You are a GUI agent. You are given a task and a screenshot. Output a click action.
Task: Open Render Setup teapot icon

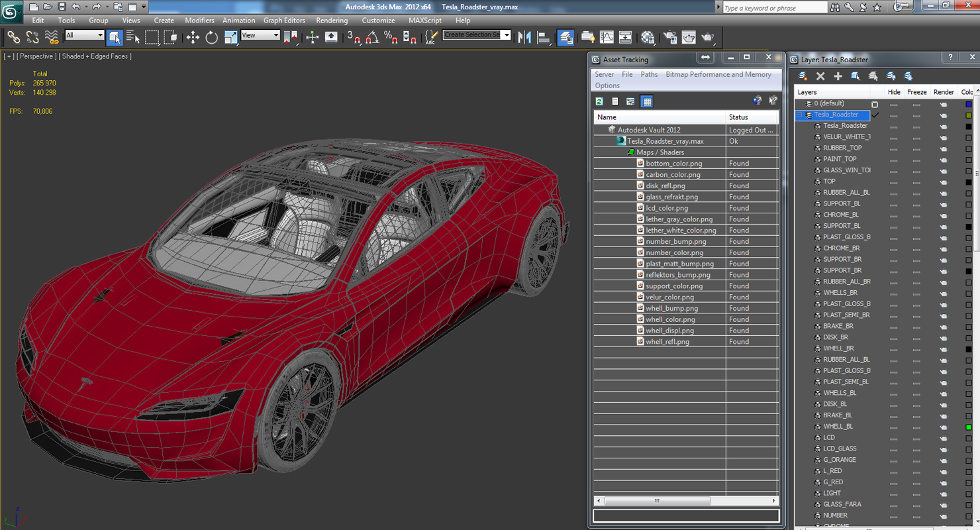coord(670,38)
